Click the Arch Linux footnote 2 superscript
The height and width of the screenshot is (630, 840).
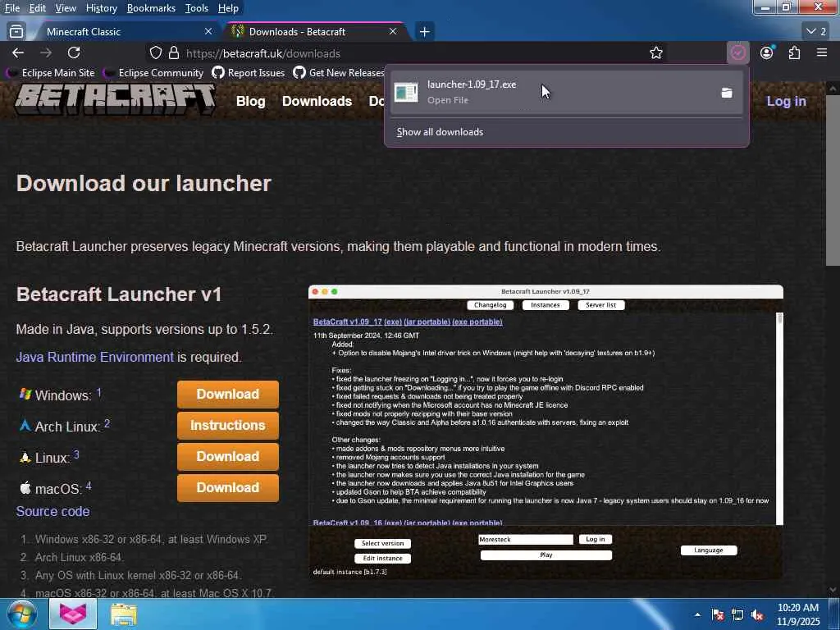point(107,423)
